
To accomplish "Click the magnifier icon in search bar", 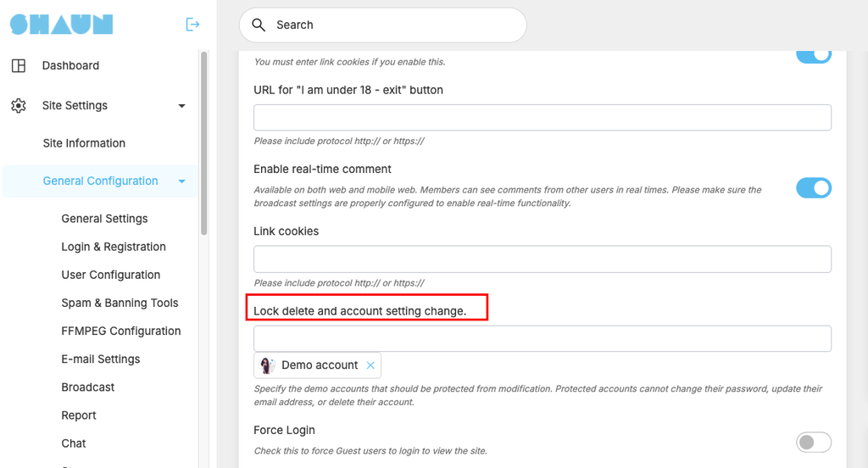I will coord(259,25).
